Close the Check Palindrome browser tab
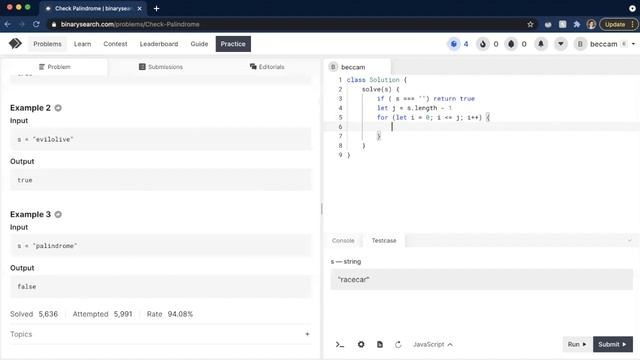Image resolution: width=640 pixels, height=360 pixels. point(139,8)
